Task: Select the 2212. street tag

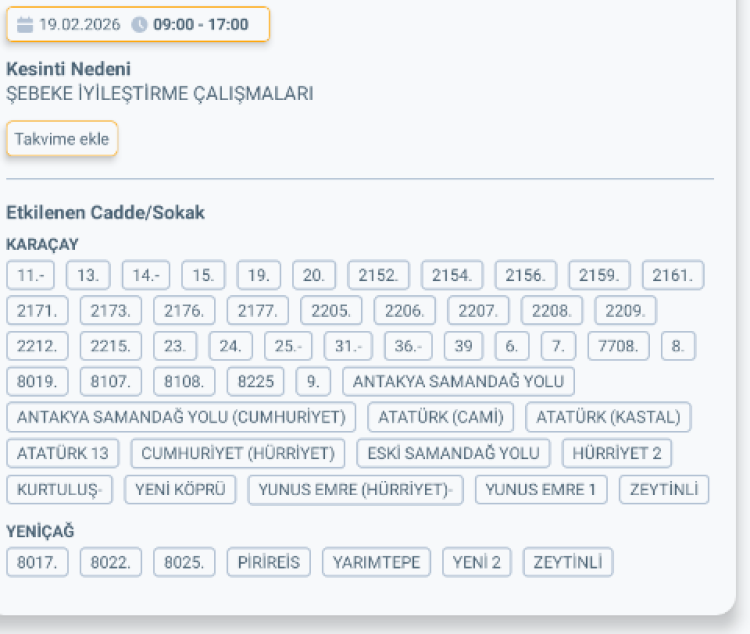Action: point(37,346)
